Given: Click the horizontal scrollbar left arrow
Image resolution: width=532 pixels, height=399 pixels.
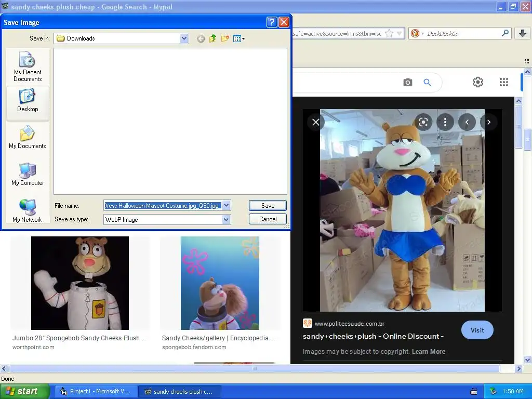Looking at the screenshot, I should tap(4, 368).
